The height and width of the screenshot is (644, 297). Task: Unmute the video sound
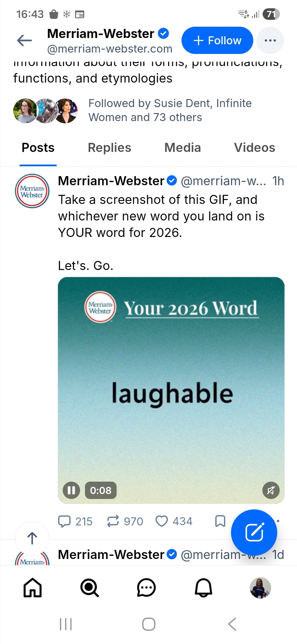coord(271,490)
